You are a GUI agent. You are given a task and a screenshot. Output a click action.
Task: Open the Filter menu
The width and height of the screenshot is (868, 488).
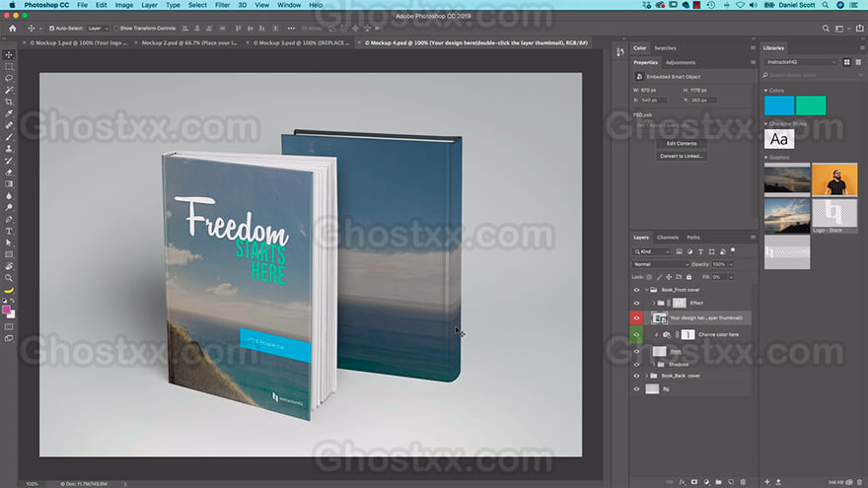pyautogui.click(x=222, y=5)
